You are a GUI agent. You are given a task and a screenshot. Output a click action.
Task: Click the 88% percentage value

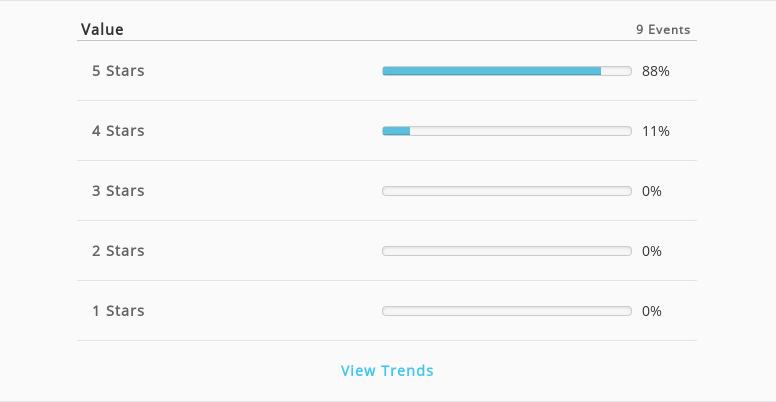pos(656,71)
